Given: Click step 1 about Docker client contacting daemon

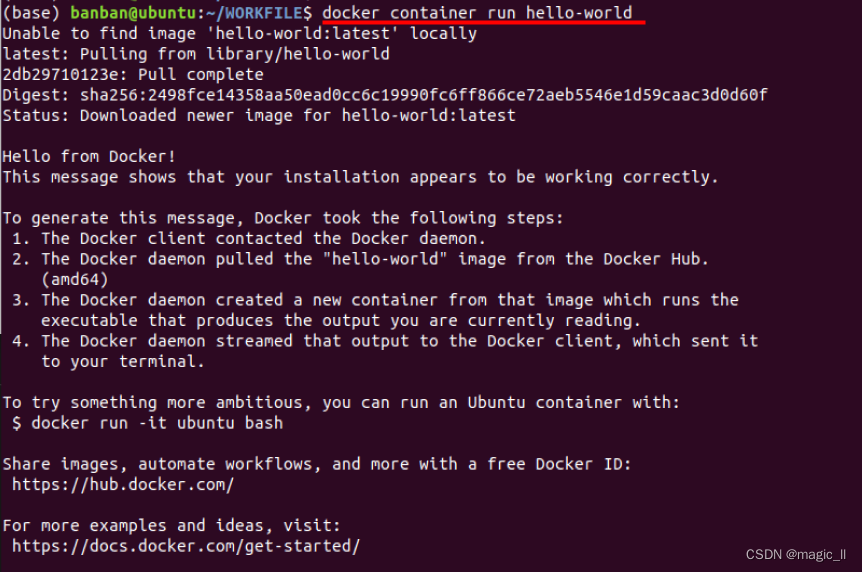Looking at the screenshot, I should coord(249,239).
